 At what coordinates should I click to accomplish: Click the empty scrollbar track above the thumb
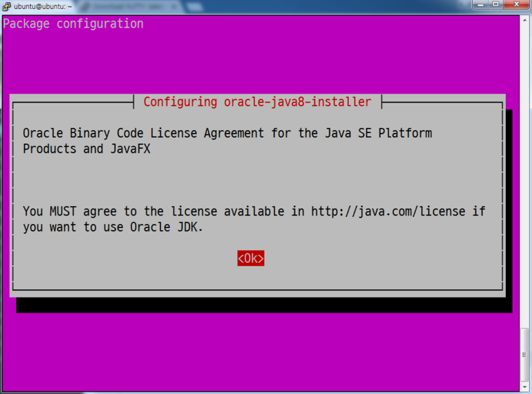(x=525, y=172)
